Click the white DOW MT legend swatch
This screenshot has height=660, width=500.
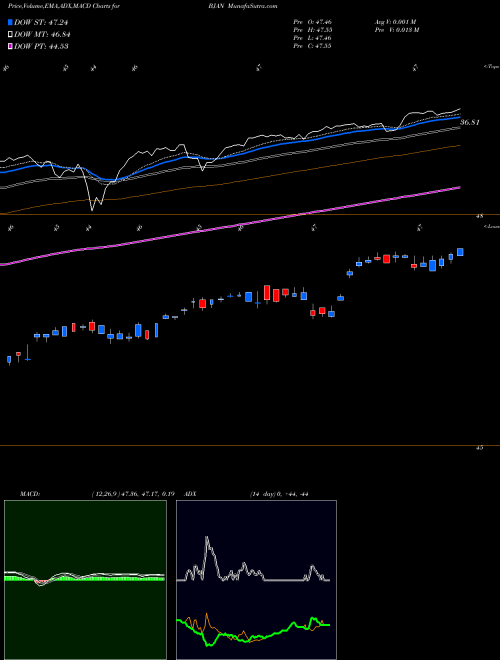(x=11, y=35)
